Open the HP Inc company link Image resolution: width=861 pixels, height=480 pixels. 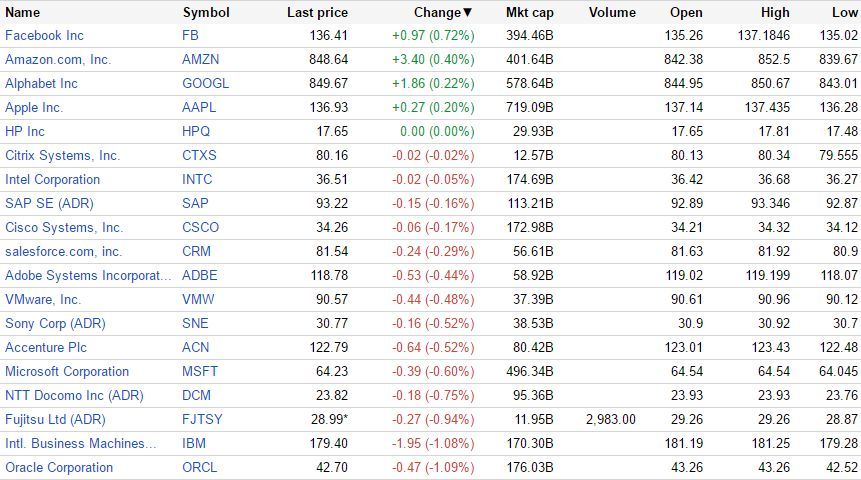(25, 131)
